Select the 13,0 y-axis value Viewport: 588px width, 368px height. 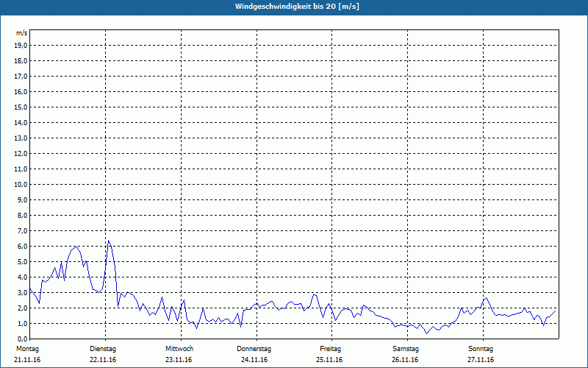21,138
